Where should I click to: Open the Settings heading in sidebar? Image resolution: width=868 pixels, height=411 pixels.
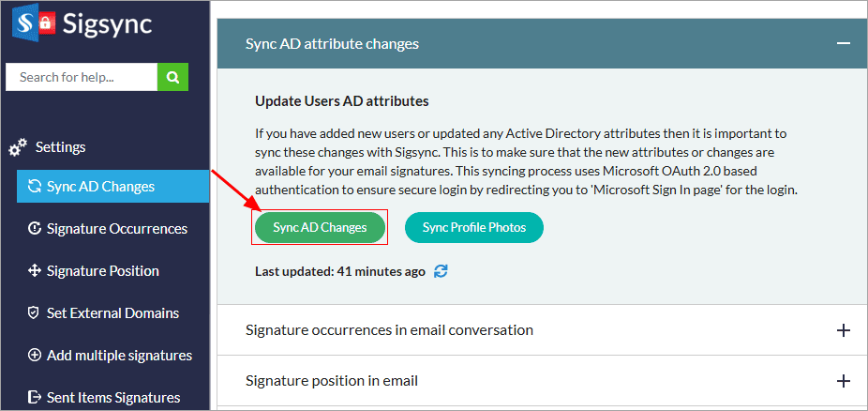pos(60,147)
